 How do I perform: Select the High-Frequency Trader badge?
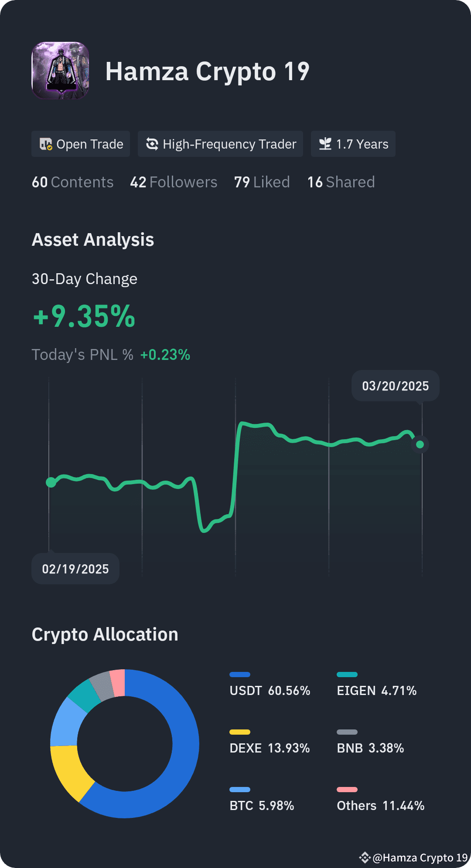coord(220,144)
